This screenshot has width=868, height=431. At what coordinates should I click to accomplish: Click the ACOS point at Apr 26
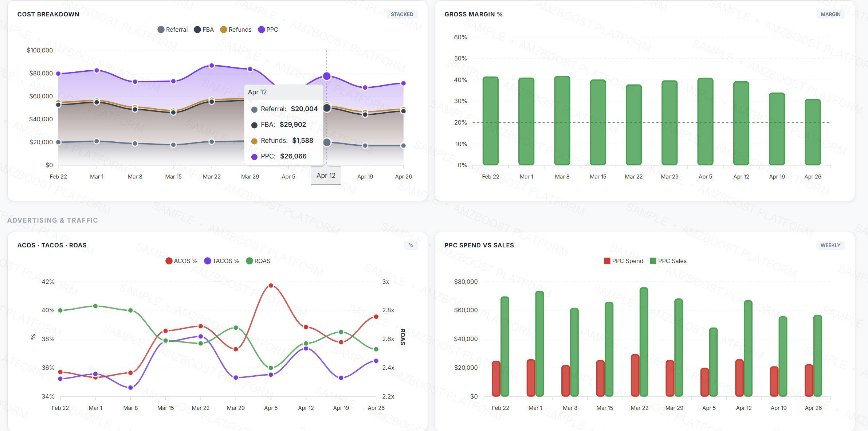(x=376, y=317)
